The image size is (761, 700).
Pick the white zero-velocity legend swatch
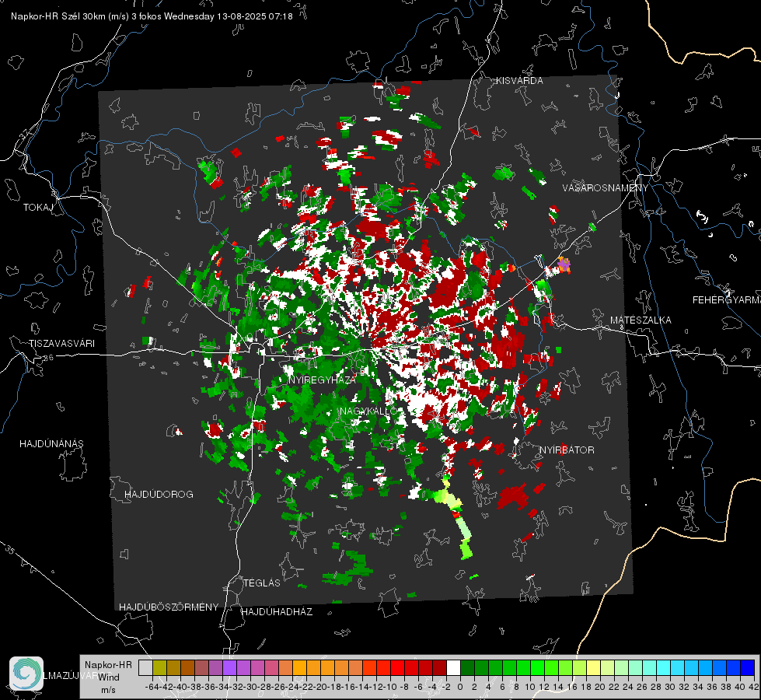pos(453,667)
